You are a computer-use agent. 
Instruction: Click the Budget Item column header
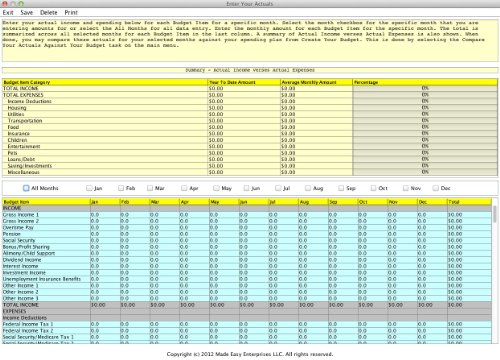(x=46, y=202)
